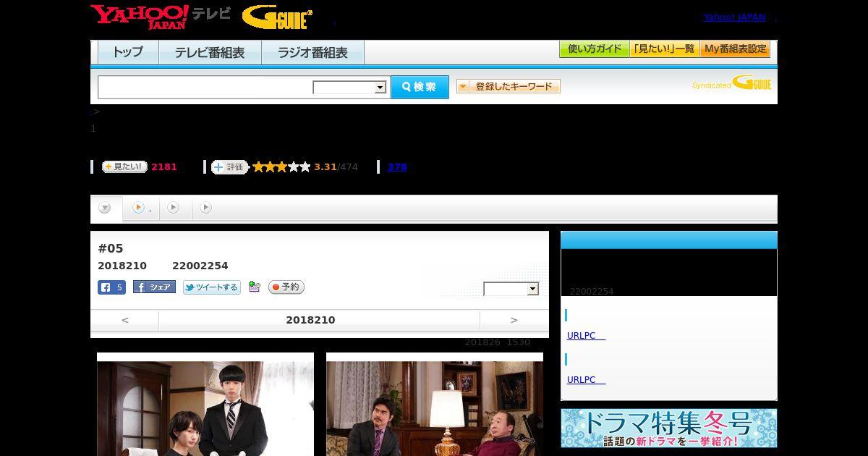868x456 pixels.
Task: Click the 評価 plus rating button
Action: click(x=229, y=167)
